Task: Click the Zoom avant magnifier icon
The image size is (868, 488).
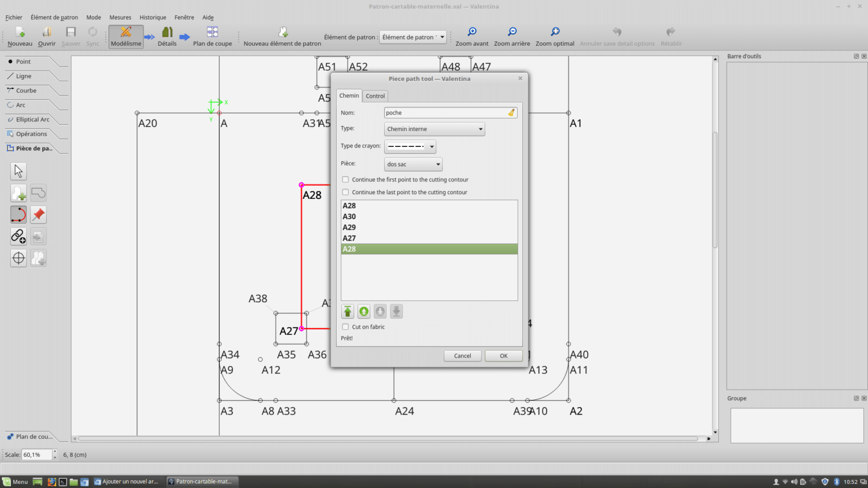Action: pyautogui.click(x=472, y=32)
